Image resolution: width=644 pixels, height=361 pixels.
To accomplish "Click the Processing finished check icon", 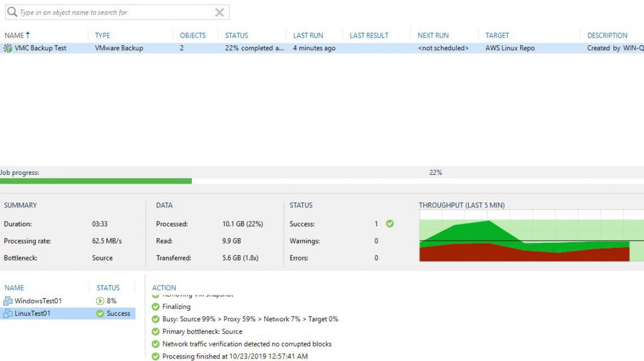I will tap(155, 357).
